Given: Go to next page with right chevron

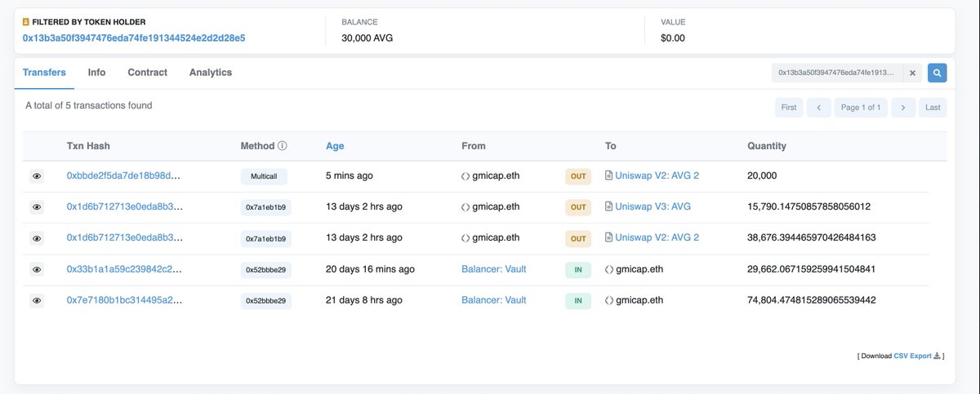Looking at the screenshot, I should tap(903, 108).
